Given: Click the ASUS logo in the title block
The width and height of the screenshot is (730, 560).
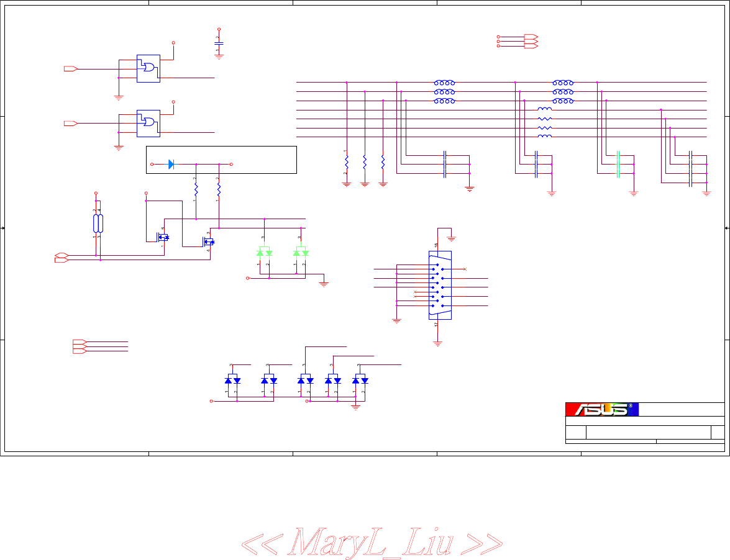Looking at the screenshot, I should pyautogui.click(x=602, y=409).
